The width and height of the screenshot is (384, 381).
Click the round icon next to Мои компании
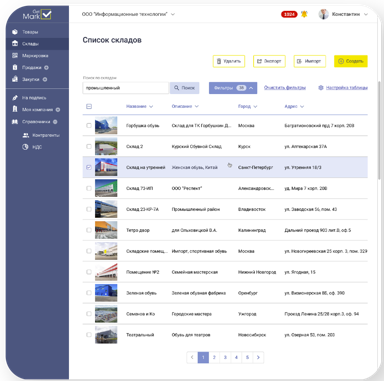(58, 109)
